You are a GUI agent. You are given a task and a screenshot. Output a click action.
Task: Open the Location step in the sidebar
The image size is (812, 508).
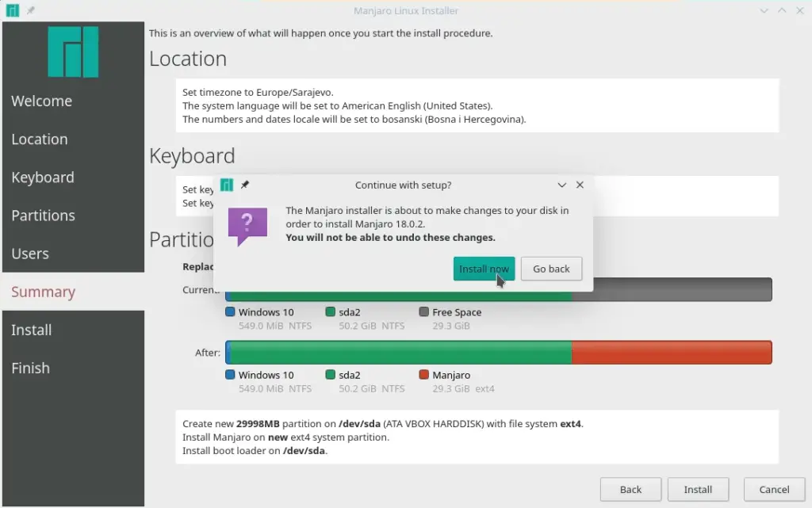73,139
